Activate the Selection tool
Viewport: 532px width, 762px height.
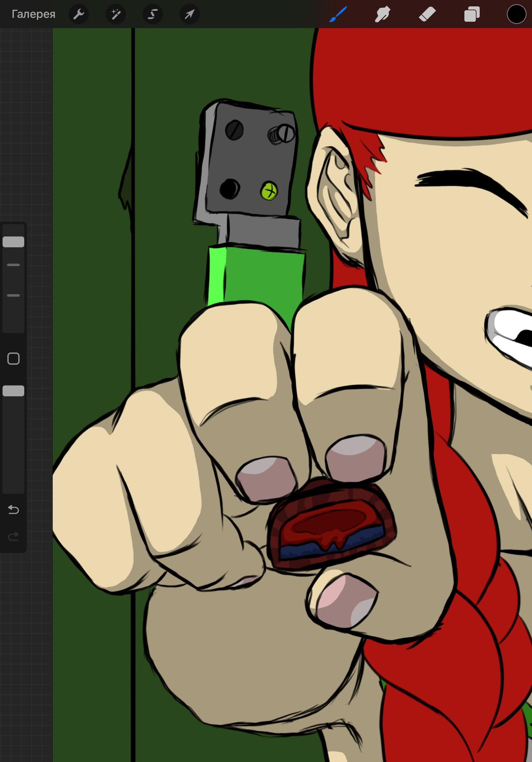click(x=152, y=14)
